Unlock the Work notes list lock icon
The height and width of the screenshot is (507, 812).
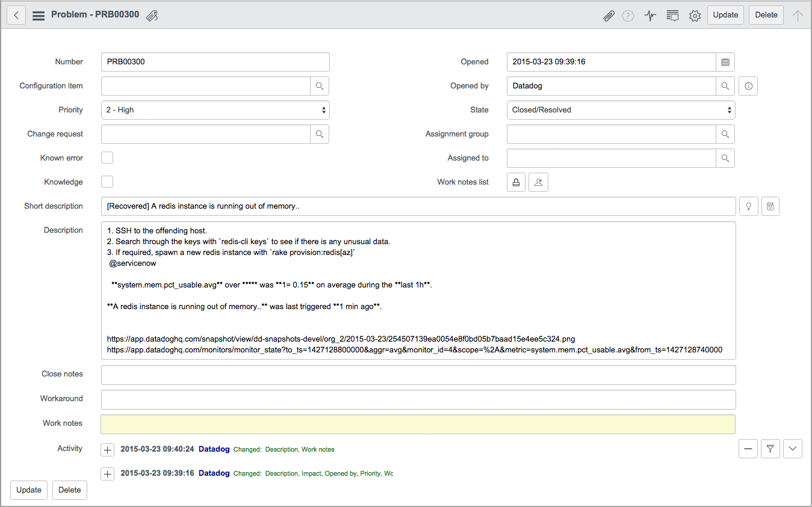(516, 182)
